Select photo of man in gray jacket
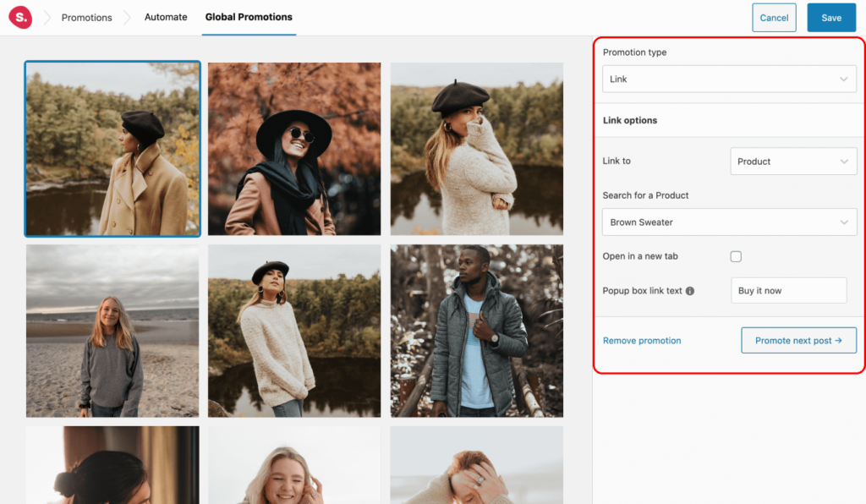The image size is (866, 504). [477, 331]
